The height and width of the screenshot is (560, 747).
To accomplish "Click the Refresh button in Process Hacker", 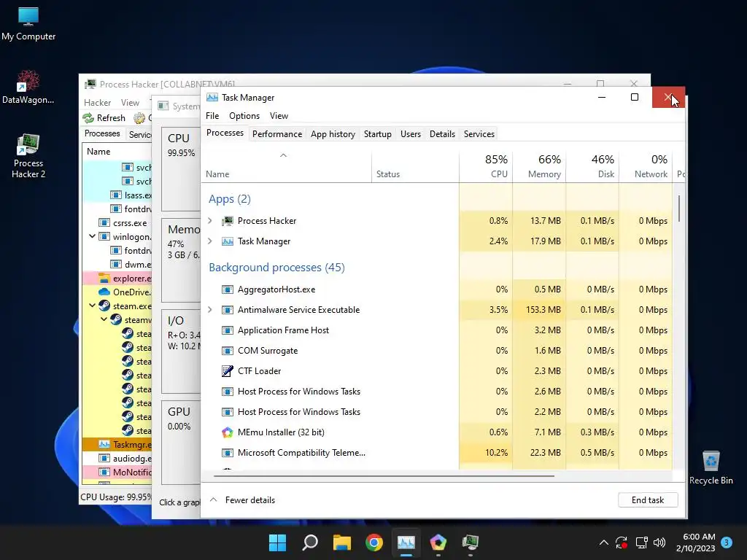I will (104, 117).
